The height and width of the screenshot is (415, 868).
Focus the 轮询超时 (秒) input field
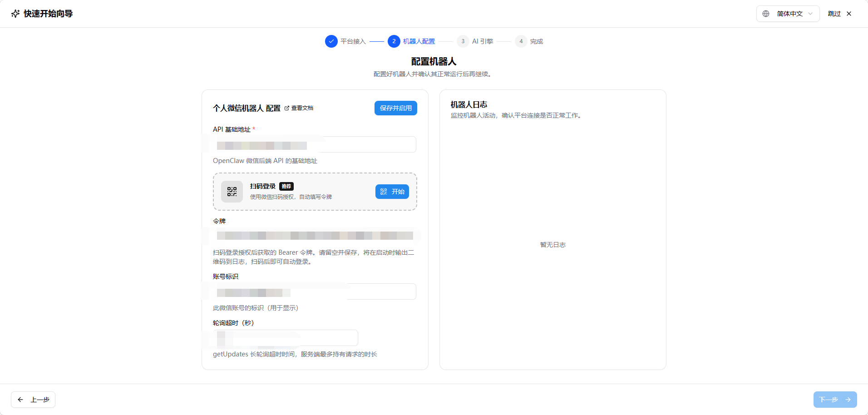(286, 338)
